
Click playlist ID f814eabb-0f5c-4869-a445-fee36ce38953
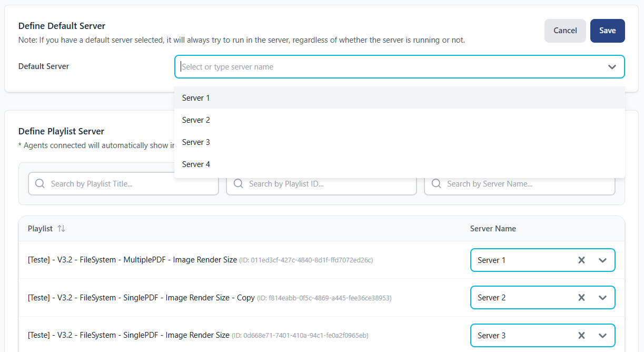tap(324, 298)
